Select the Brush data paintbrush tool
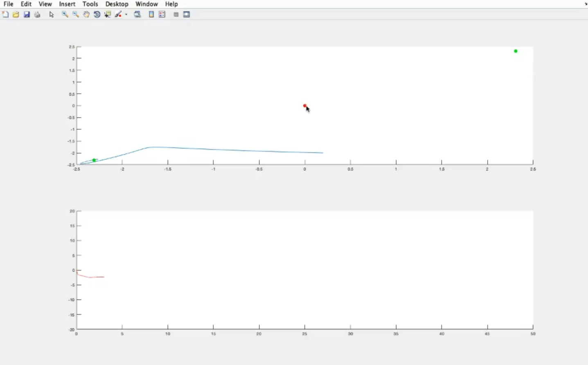 (x=118, y=14)
